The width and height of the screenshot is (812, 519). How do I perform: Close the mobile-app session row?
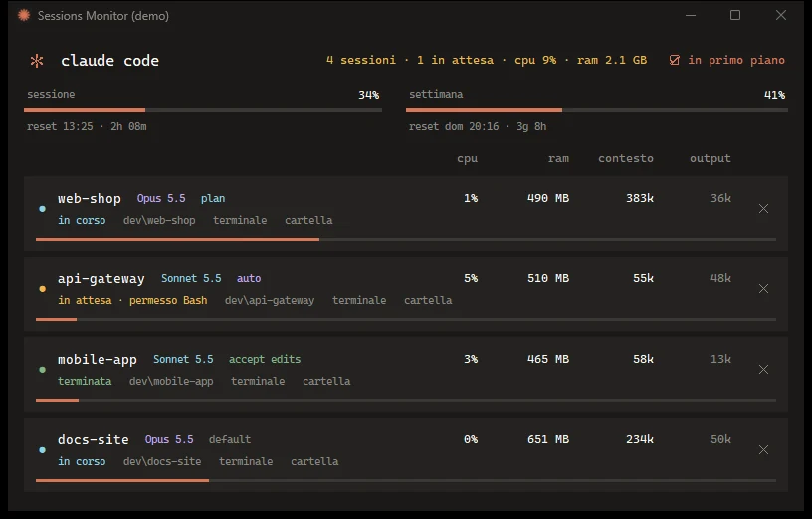click(x=763, y=370)
